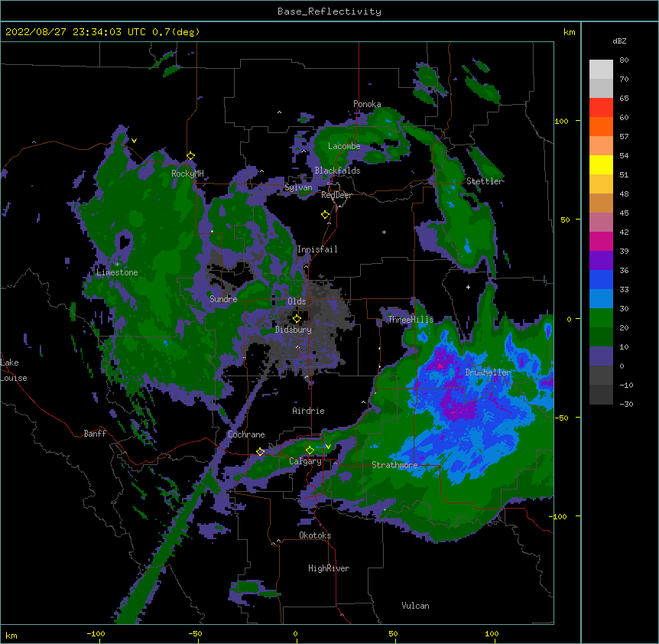Click the slate-purple 10–0 dBZ swatch

click(x=601, y=356)
